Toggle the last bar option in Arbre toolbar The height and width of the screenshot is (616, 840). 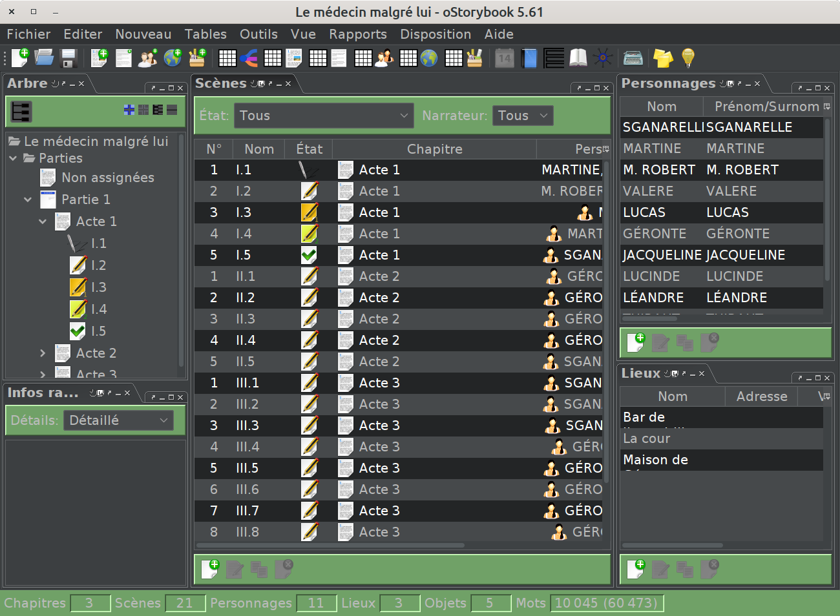(172, 110)
